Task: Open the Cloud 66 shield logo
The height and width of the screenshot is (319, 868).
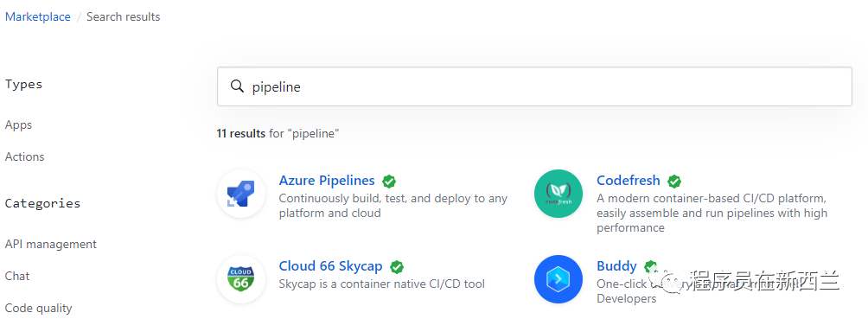Action: click(241, 279)
